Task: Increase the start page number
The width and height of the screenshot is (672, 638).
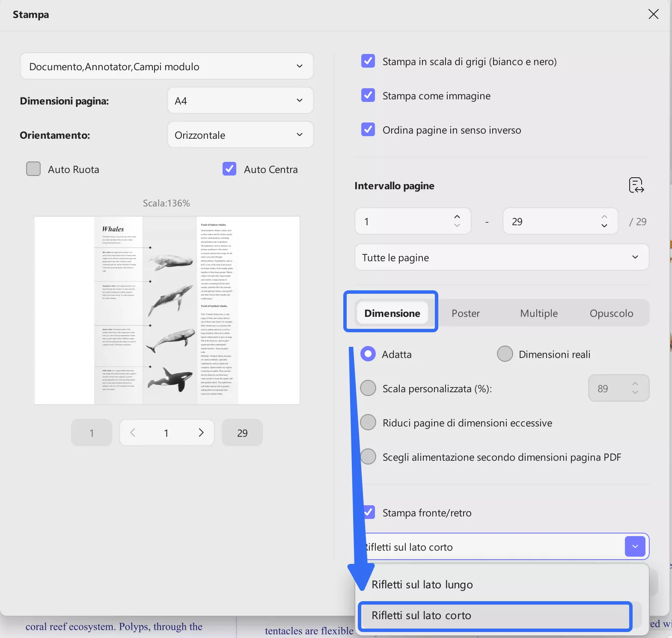Action: tap(457, 217)
